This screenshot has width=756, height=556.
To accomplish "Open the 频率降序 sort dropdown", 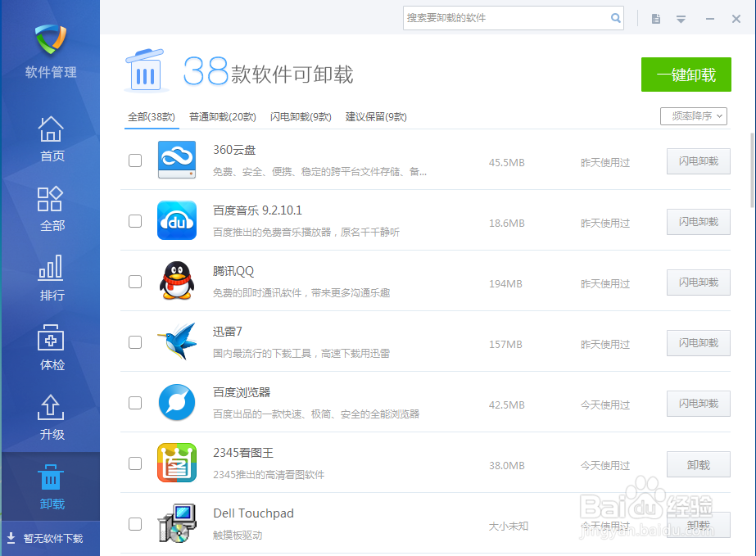I will 693,116.
